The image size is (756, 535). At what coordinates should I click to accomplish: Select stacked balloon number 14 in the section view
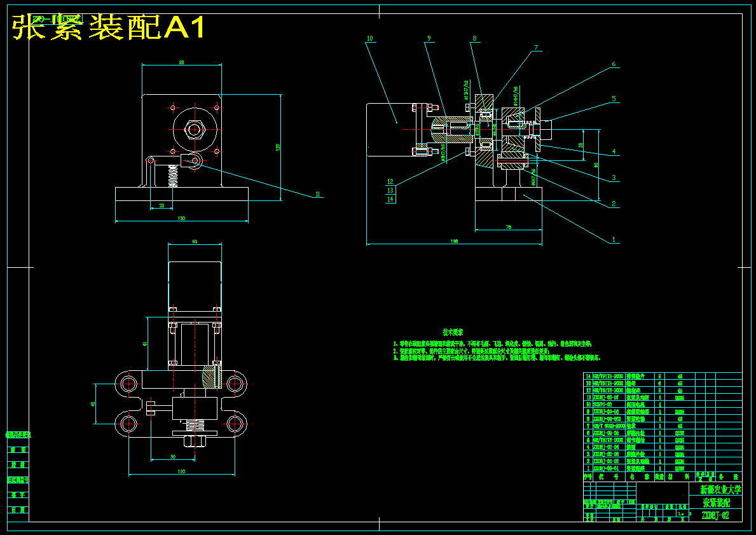[x=390, y=198]
